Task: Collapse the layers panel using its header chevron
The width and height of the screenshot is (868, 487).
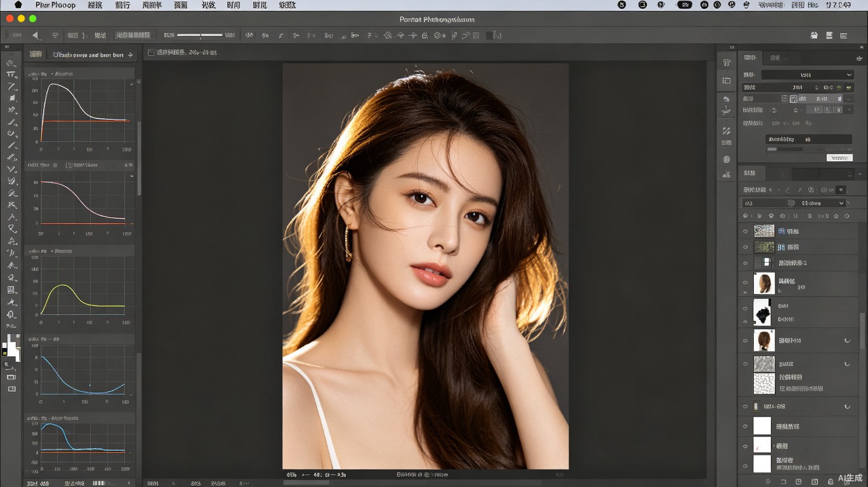Action: [860, 173]
